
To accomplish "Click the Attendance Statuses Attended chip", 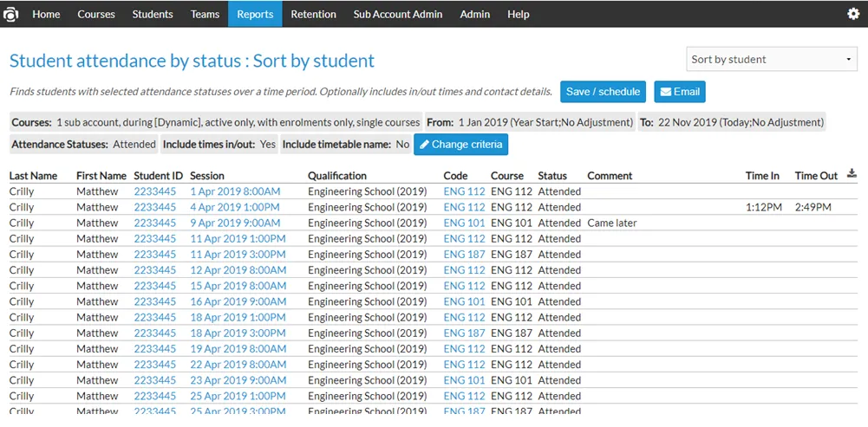I will (84, 145).
